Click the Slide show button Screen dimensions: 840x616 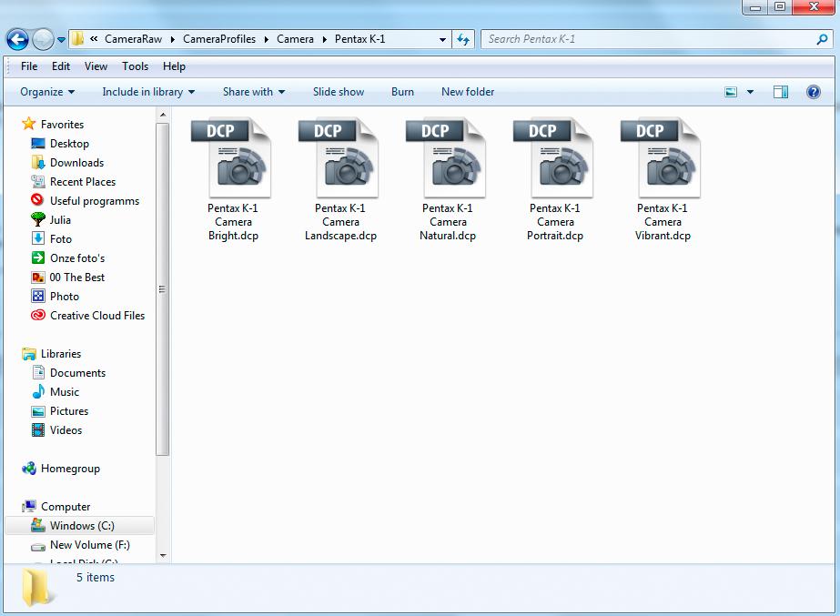tap(339, 92)
